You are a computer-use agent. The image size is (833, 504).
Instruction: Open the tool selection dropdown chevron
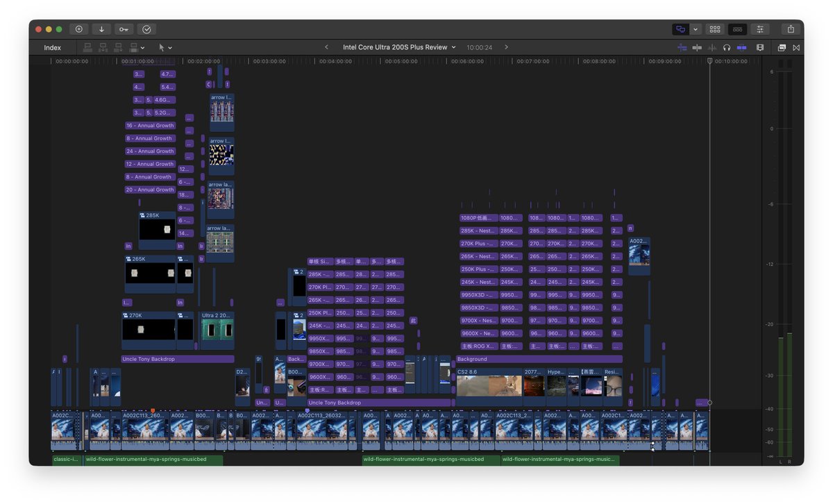170,48
